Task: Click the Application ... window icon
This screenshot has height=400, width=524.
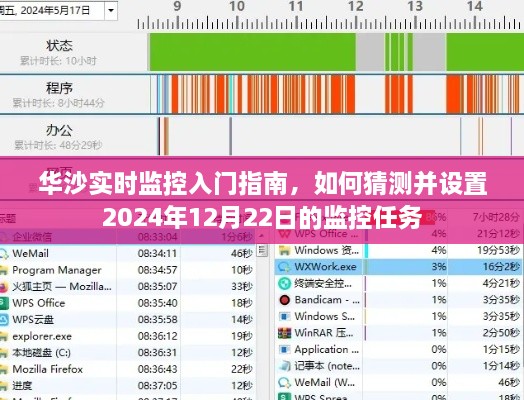Action: [284, 350]
